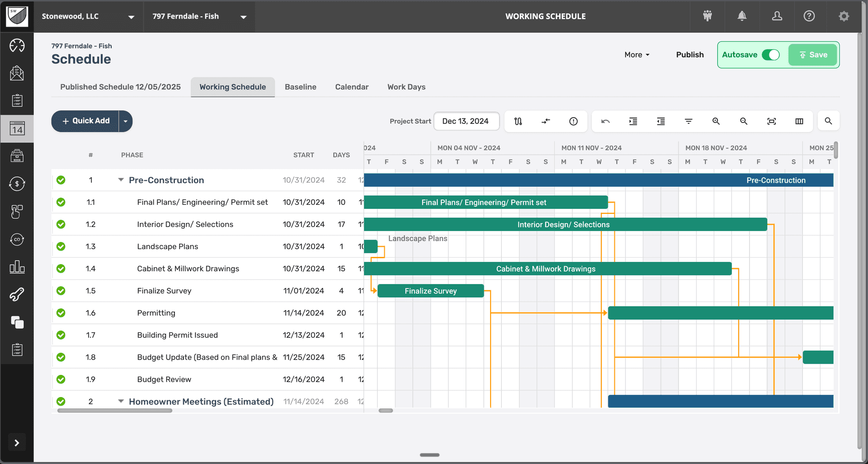Screen dimensions: 868x464
Task: Mark the Permitting task checkmark
Action: pos(61,312)
